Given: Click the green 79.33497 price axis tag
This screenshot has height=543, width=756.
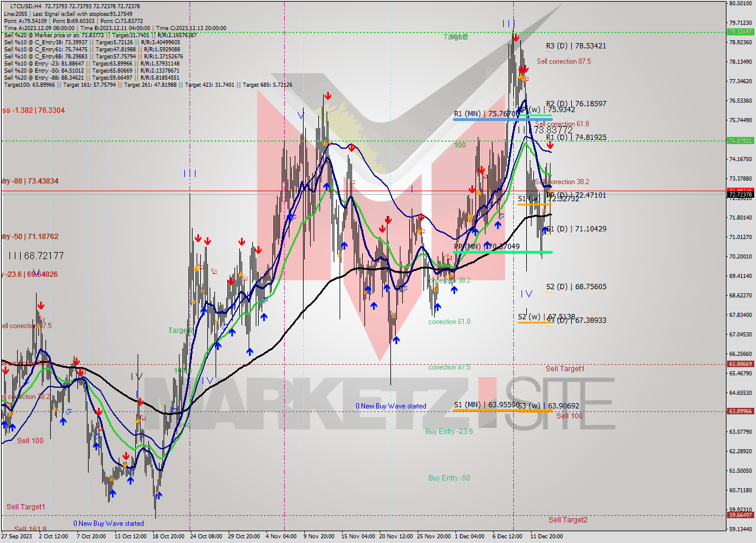Looking at the screenshot, I should (740, 32).
